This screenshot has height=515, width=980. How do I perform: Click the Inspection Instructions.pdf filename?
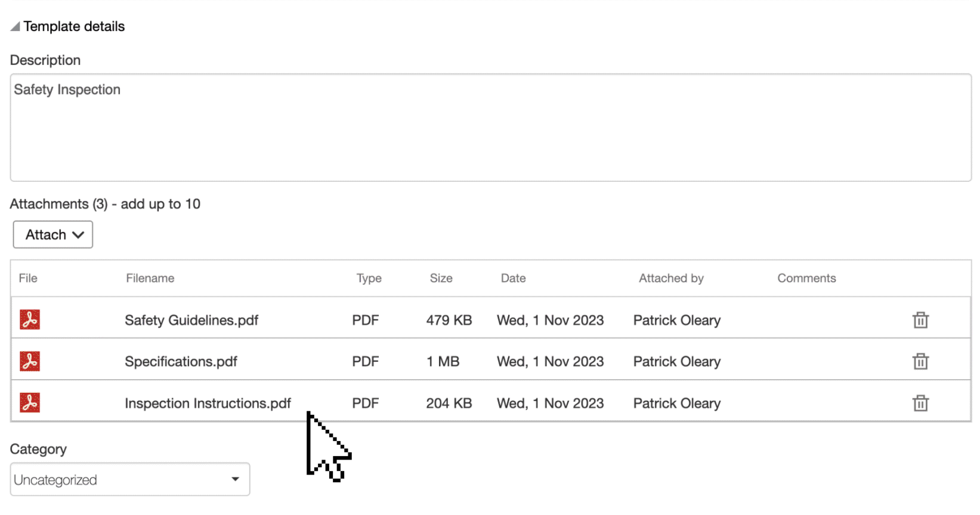(x=208, y=403)
